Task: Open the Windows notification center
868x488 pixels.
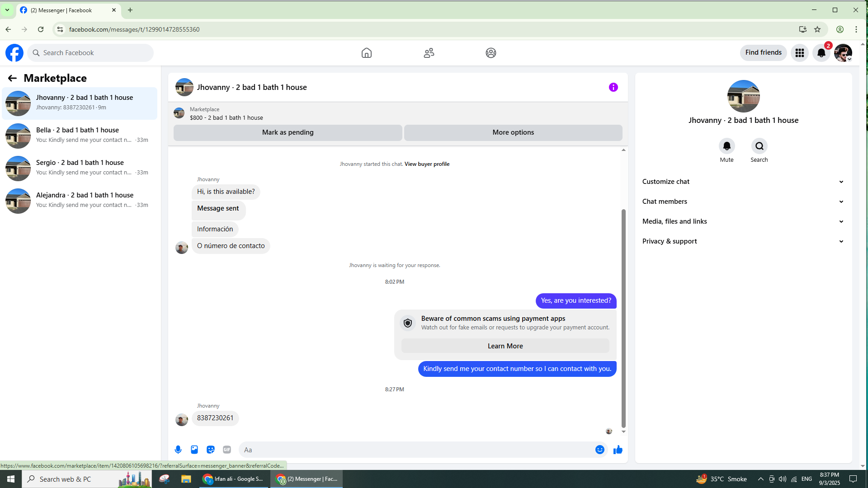Action: coord(853,479)
